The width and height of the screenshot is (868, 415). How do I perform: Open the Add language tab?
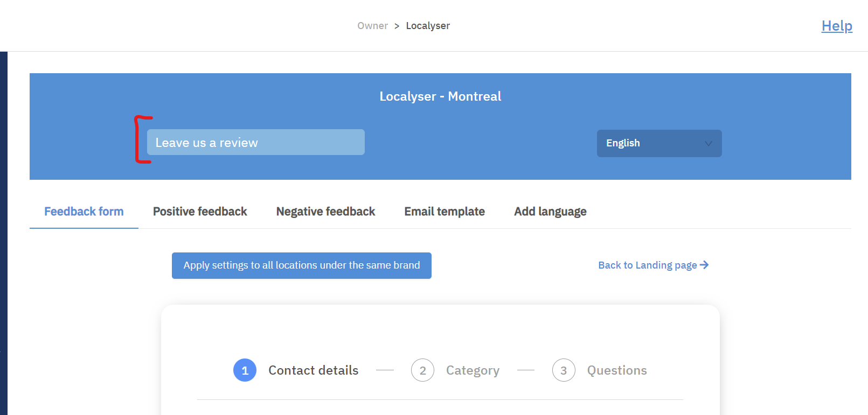[x=550, y=212]
